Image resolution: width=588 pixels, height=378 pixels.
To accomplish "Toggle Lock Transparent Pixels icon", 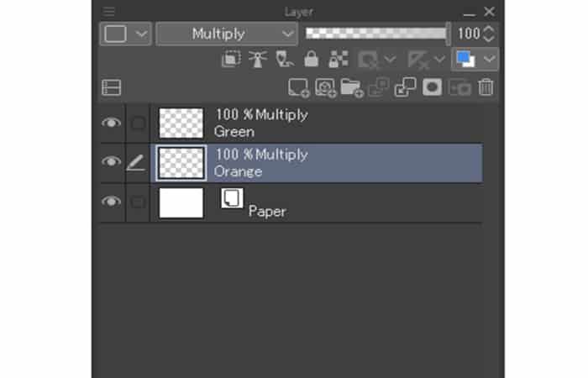I will coord(339,60).
